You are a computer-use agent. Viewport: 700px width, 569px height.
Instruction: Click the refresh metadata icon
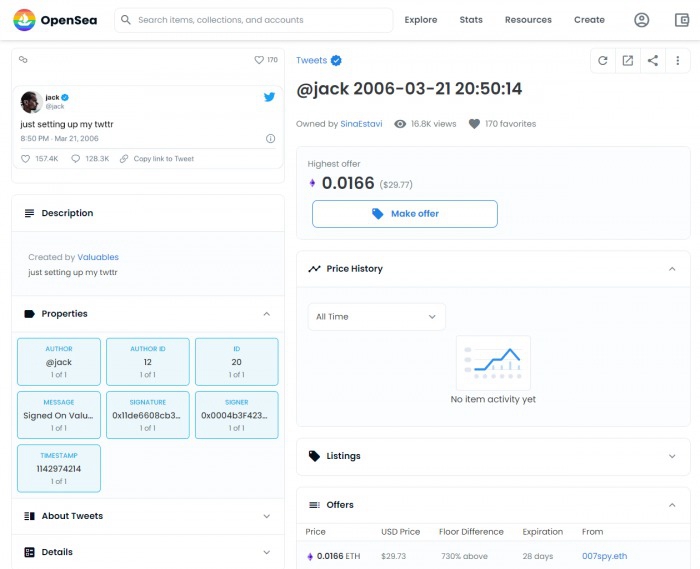click(x=603, y=61)
